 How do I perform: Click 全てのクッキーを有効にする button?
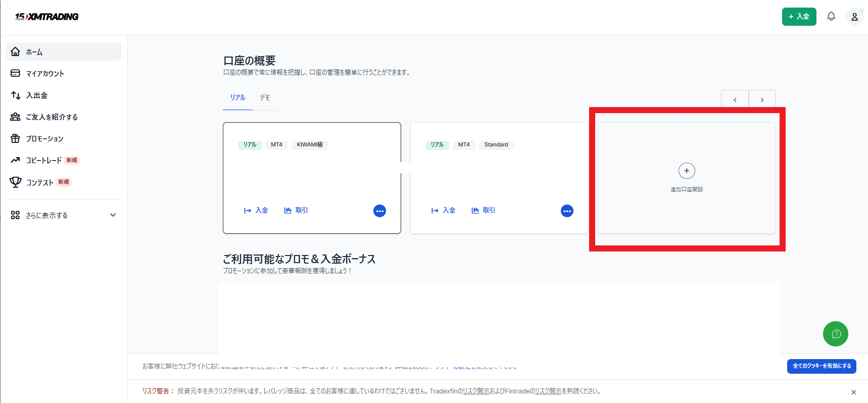click(821, 366)
